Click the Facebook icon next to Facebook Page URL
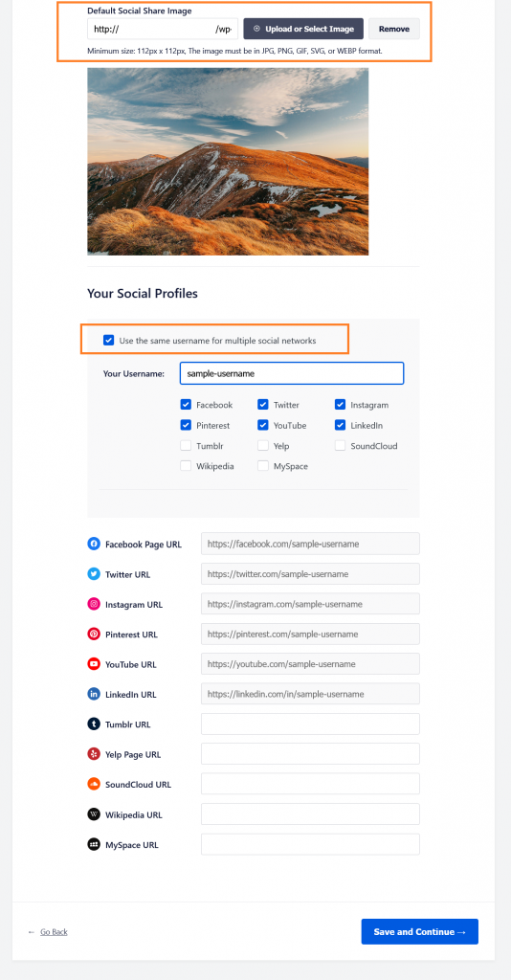This screenshot has width=511, height=980. tap(94, 544)
